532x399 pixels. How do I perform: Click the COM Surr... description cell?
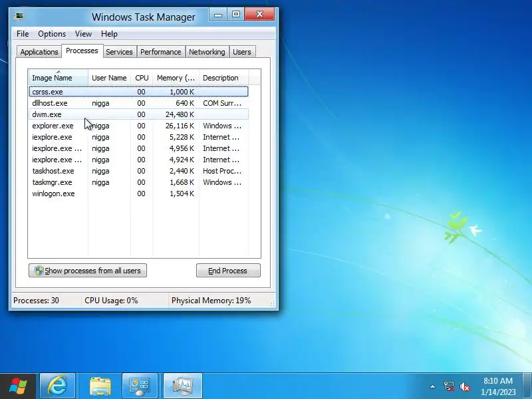(x=222, y=103)
